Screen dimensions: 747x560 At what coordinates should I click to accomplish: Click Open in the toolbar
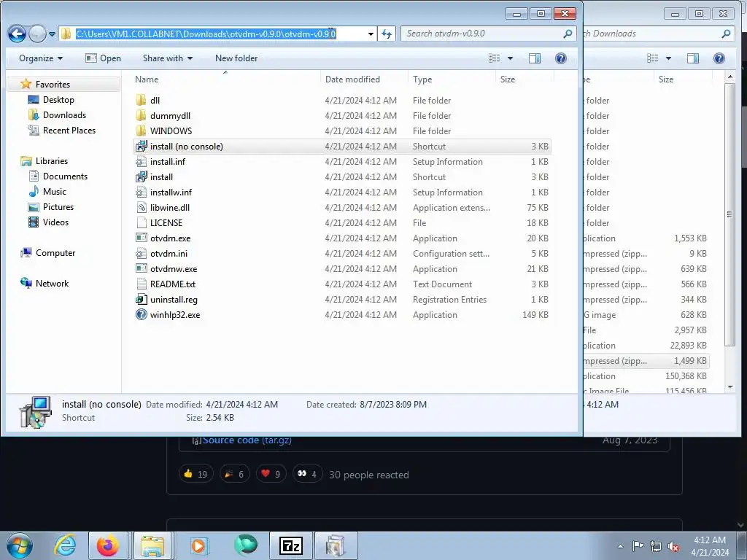coord(104,58)
